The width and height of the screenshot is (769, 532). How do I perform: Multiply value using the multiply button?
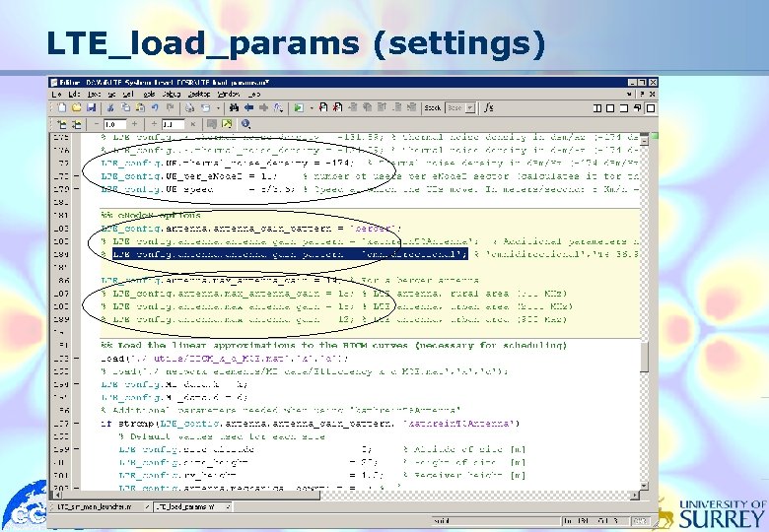[192, 124]
